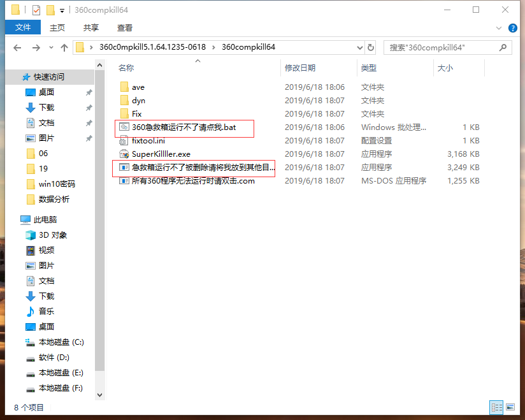Viewport: 525px width, 420px height.
Task: Select the dyn folder
Action: pos(138,101)
